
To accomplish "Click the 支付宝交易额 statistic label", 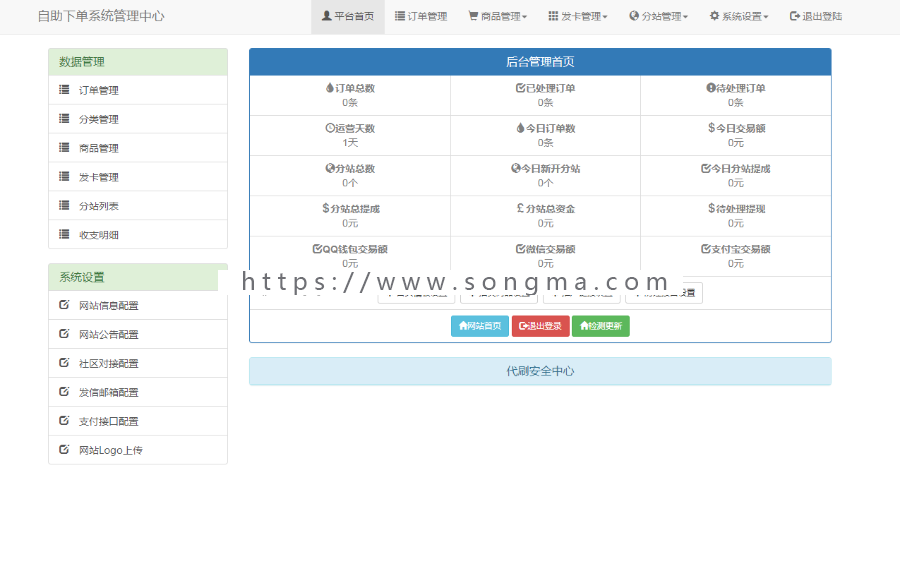I will tap(741, 249).
